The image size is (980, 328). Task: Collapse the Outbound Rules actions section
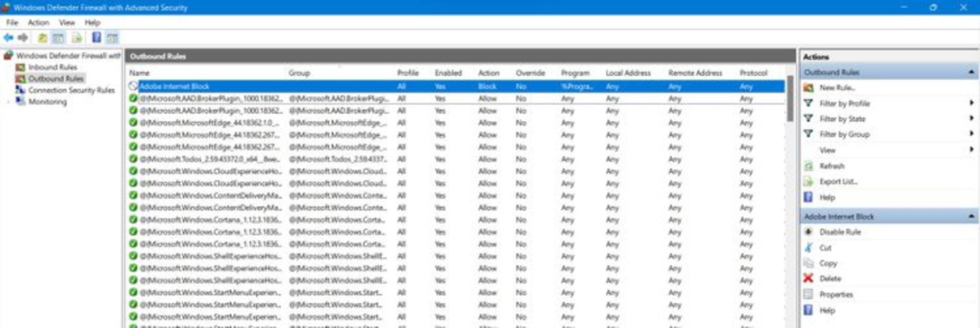pos(971,72)
